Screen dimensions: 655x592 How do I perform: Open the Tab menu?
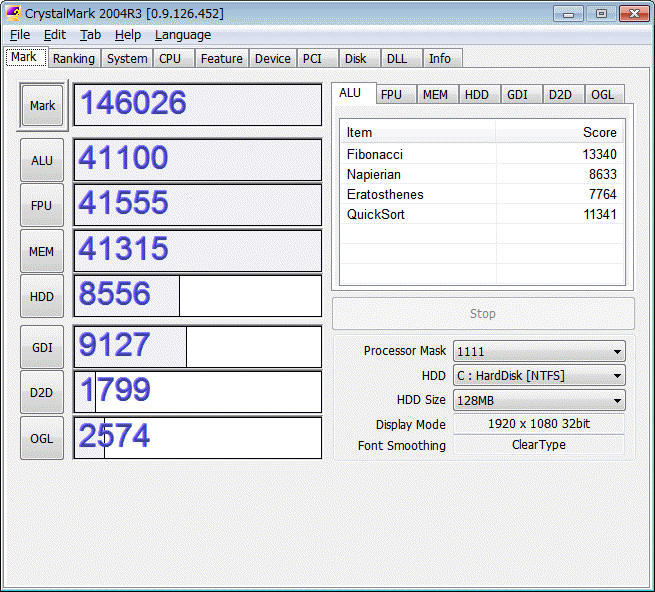coord(90,35)
